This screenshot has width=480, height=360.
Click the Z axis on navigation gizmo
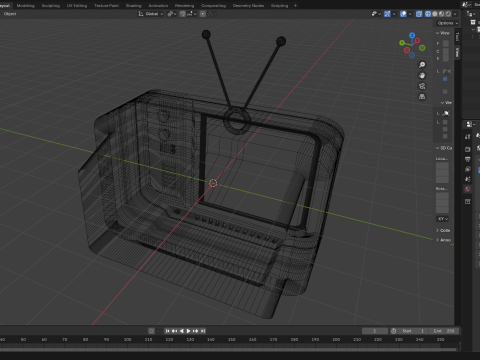tap(412, 35)
